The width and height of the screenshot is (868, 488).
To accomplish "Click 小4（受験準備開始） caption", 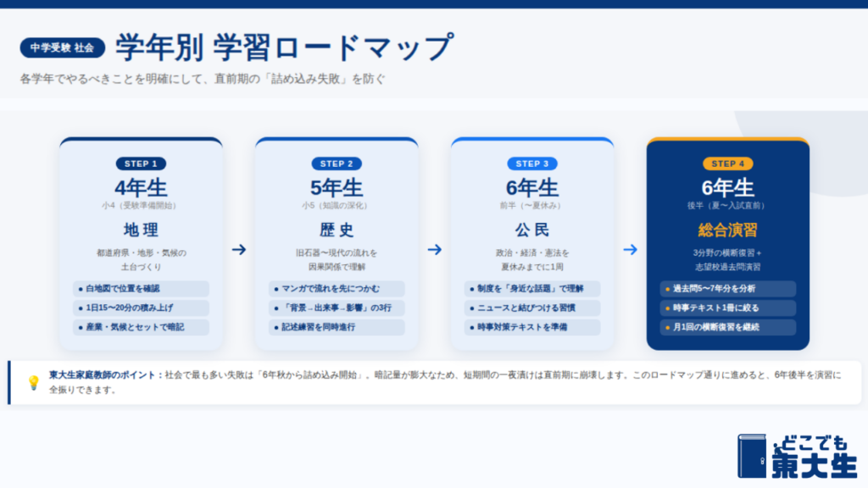I will point(142,206).
